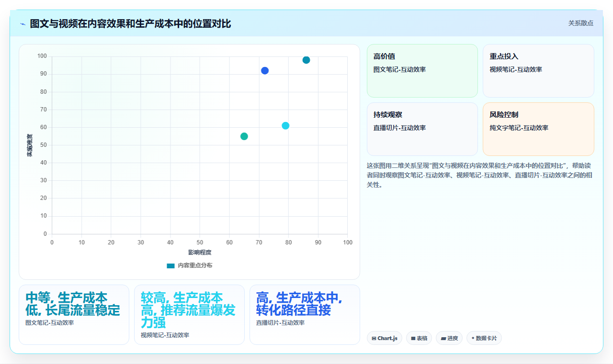The image size is (613, 364).
Task: Click the lightning icon beside the title
Action: click(x=23, y=24)
